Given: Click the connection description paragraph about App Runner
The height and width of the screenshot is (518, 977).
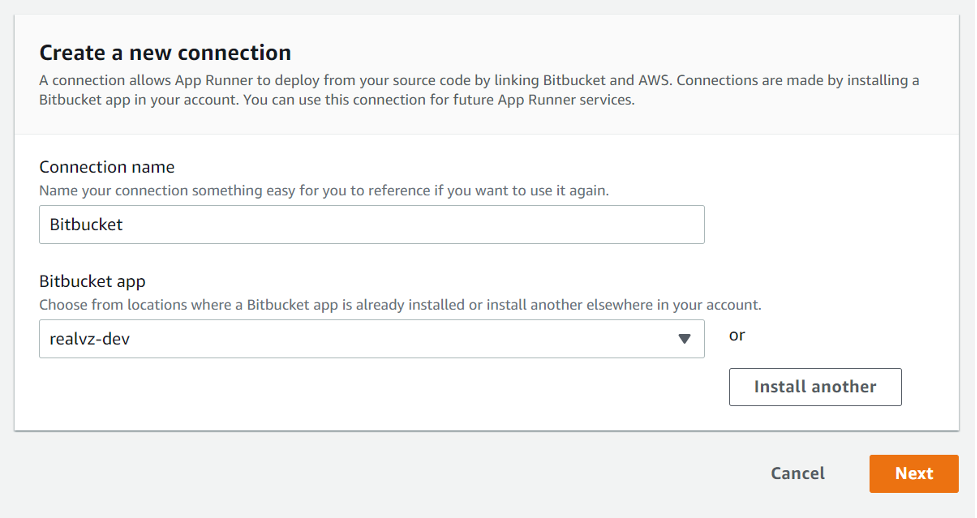Looking at the screenshot, I should click(x=479, y=90).
